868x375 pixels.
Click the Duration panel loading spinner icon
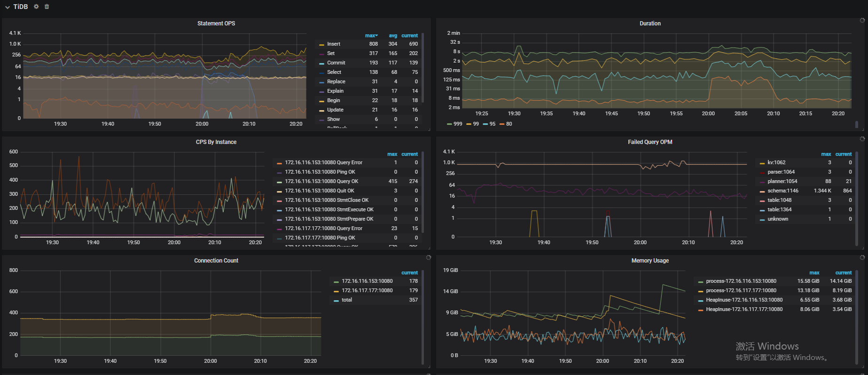click(862, 21)
